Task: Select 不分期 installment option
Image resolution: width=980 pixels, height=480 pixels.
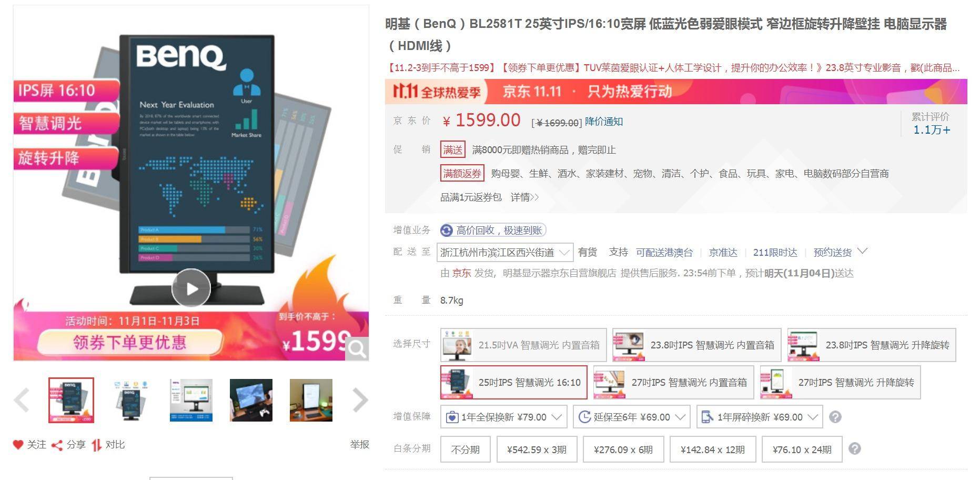Action: click(x=466, y=449)
